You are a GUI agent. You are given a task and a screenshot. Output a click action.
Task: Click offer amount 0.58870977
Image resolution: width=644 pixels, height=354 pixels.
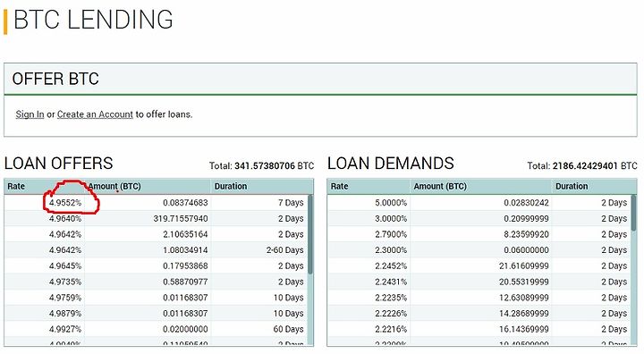point(185,282)
